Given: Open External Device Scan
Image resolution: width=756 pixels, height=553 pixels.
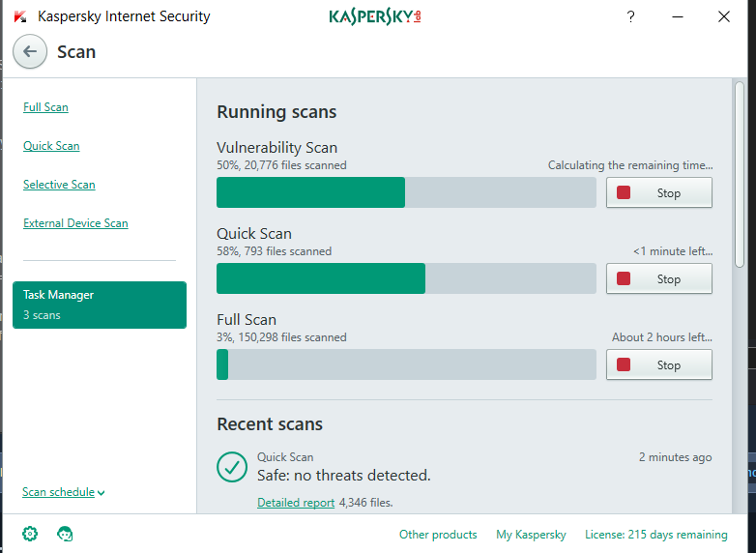Looking at the screenshot, I should tap(75, 223).
